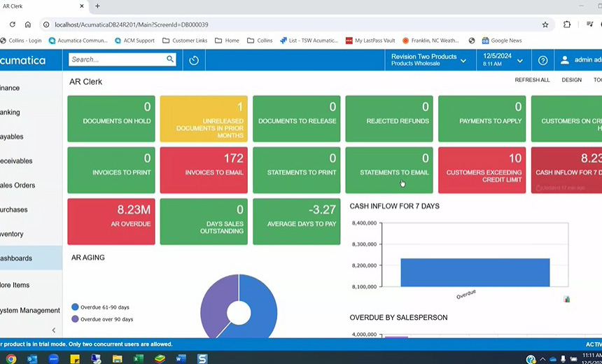Toggle the Overdue 61-90 days legend entry
602x364 pixels.
click(x=101, y=307)
